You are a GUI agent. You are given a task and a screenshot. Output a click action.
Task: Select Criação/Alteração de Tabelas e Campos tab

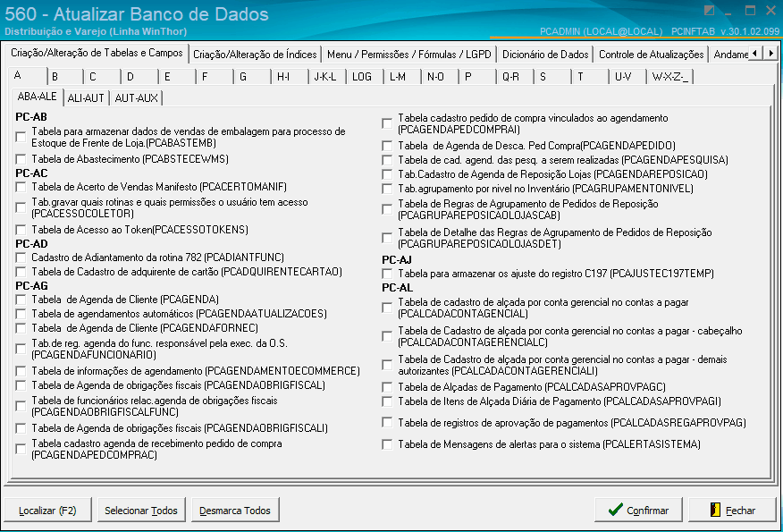pyautogui.click(x=97, y=53)
